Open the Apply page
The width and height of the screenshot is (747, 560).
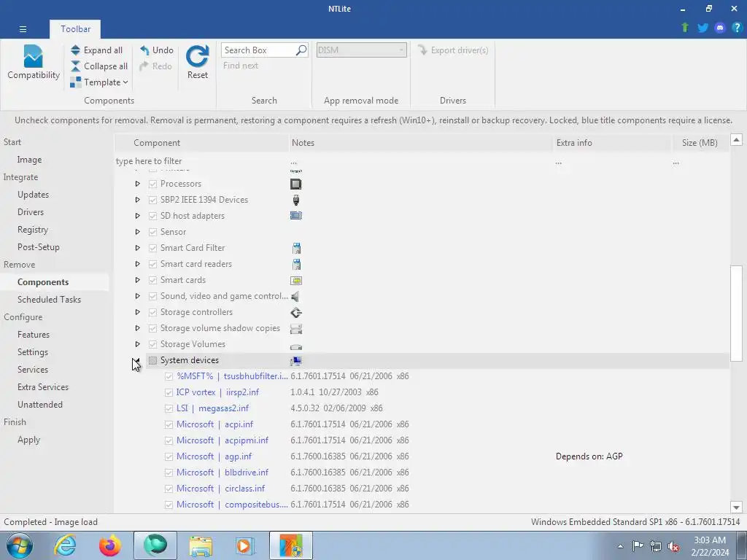(28, 440)
